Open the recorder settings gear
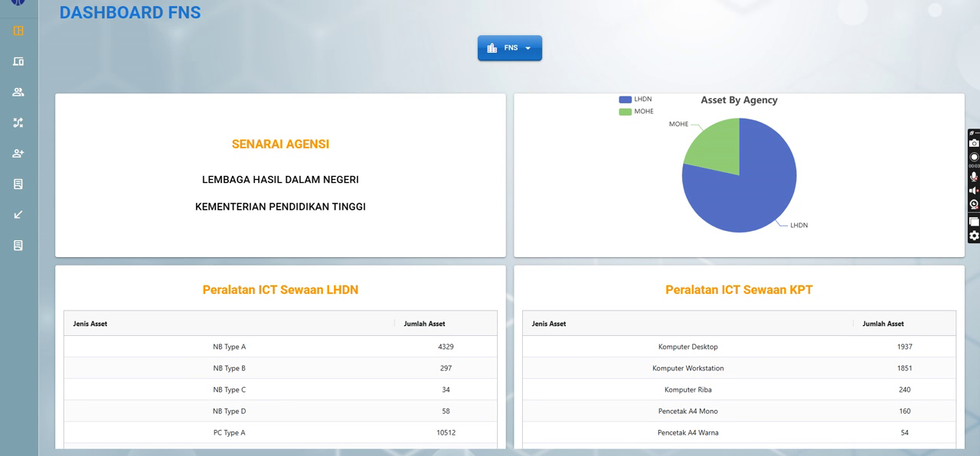 974,236
